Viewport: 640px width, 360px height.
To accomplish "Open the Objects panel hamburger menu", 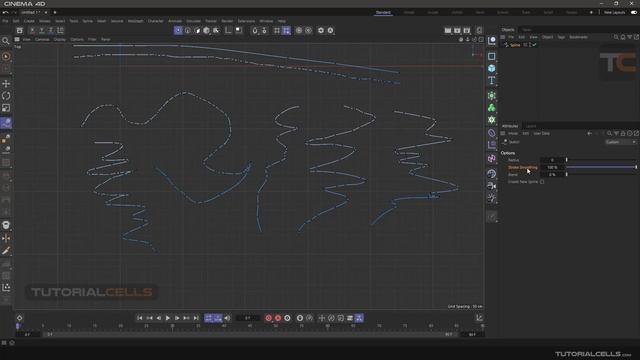I will click(x=503, y=37).
